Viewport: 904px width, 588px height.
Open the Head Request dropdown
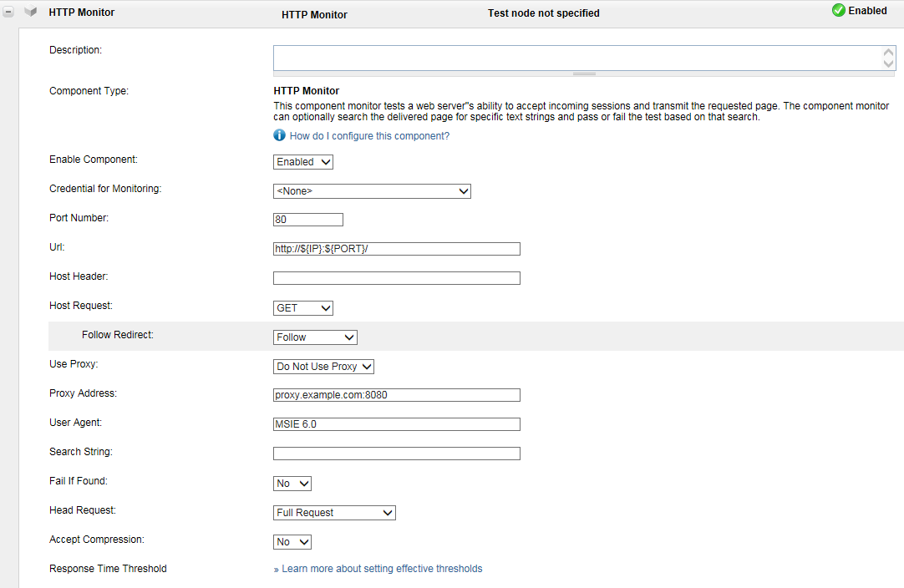tap(334, 513)
